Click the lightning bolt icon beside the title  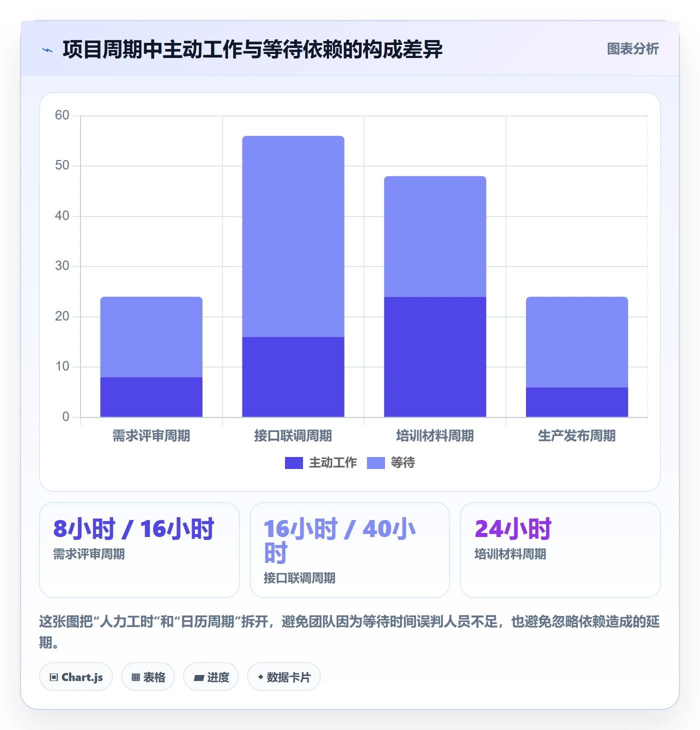[x=47, y=50]
